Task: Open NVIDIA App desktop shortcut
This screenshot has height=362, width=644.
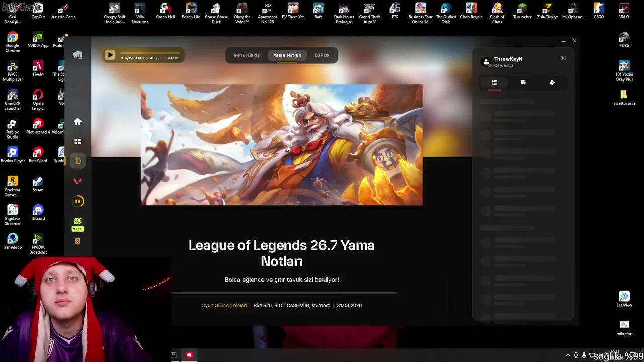Action: click(38, 40)
